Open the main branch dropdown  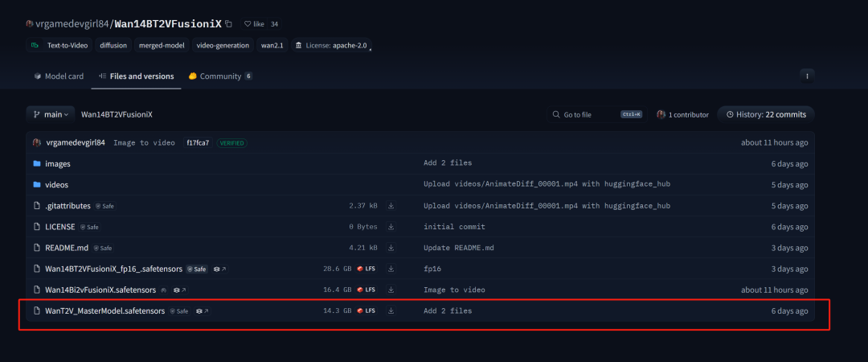(51, 115)
